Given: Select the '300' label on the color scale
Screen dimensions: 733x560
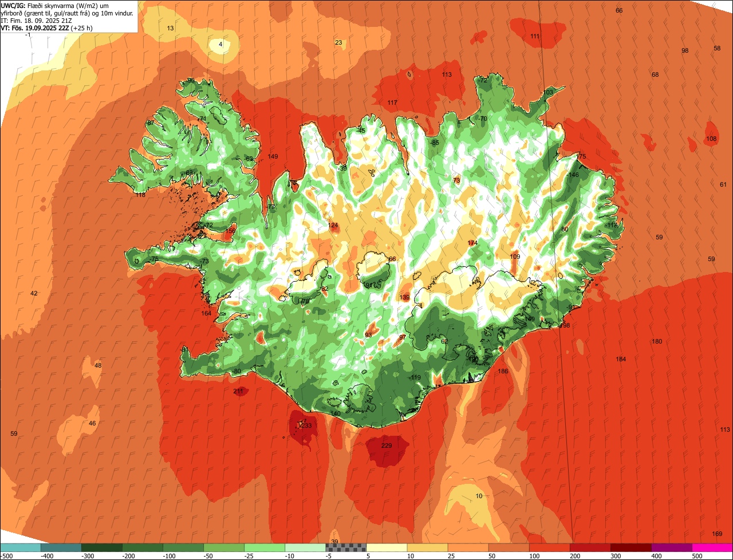Looking at the screenshot, I should coord(615,556).
